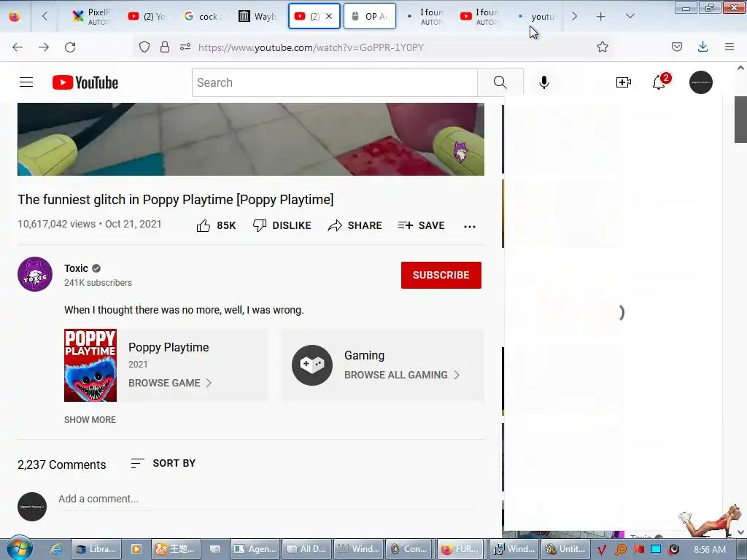Image resolution: width=747 pixels, height=560 pixels.
Task: Switch to the Wayback Machine tab
Action: tap(258, 16)
